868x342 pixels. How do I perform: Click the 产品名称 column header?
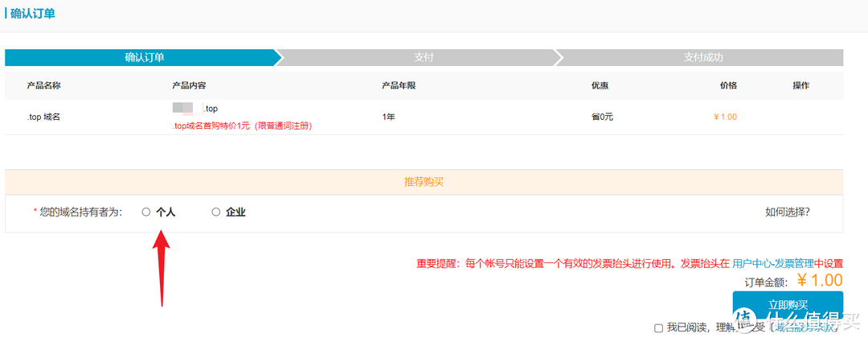pyautogui.click(x=44, y=85)
